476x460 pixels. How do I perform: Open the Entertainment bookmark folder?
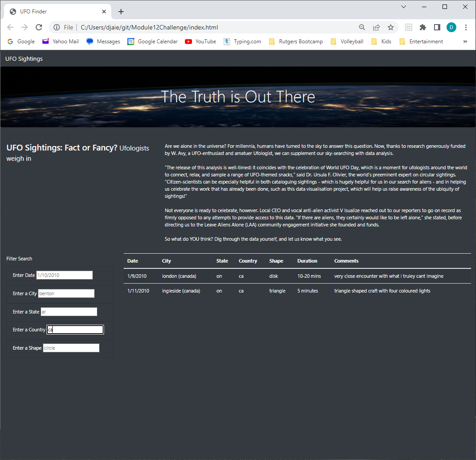point(421,42)
